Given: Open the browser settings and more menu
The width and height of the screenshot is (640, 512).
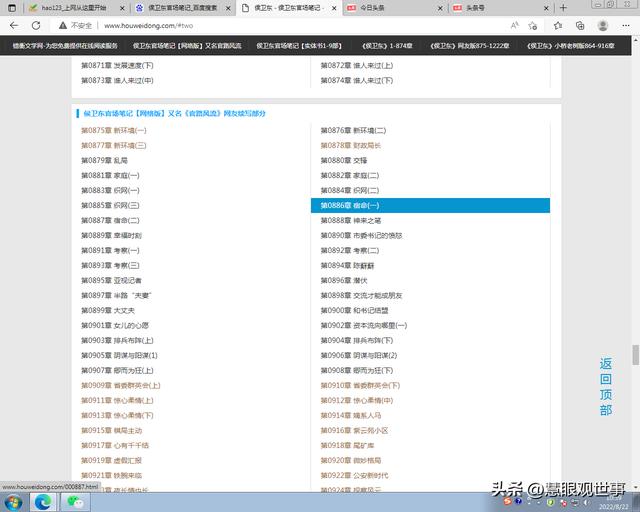Looking at the screenshot, I should pos(626,25).
